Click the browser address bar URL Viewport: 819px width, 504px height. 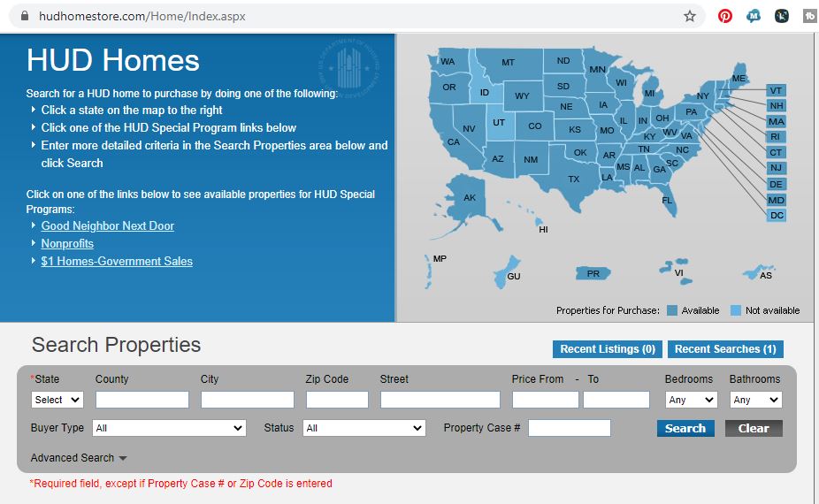(142, 16)
